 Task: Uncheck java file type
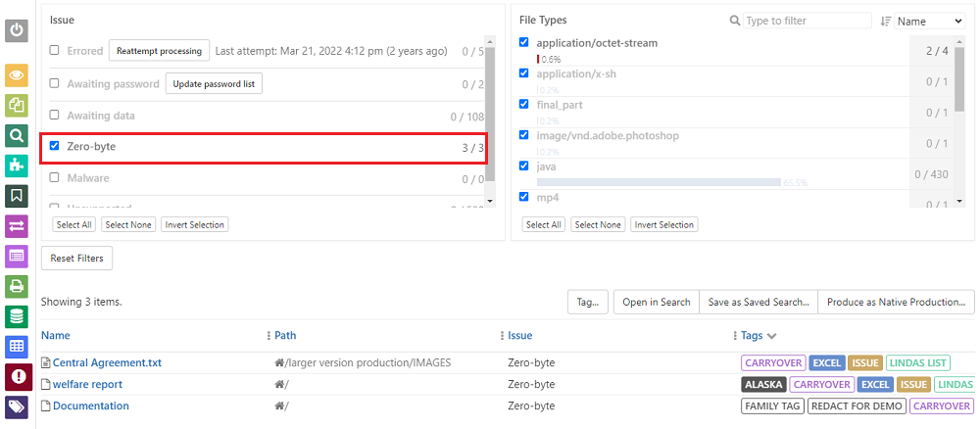(x=523, y=167)
